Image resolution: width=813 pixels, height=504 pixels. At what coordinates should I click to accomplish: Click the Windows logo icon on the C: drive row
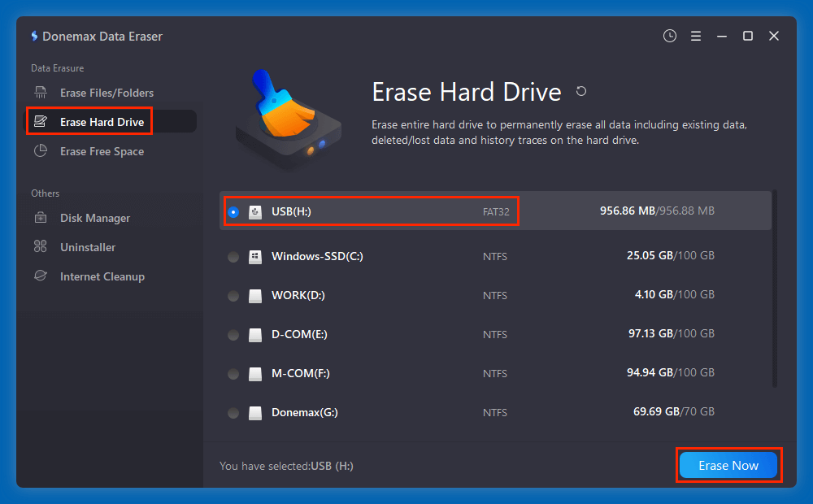(x=255, y=256)
